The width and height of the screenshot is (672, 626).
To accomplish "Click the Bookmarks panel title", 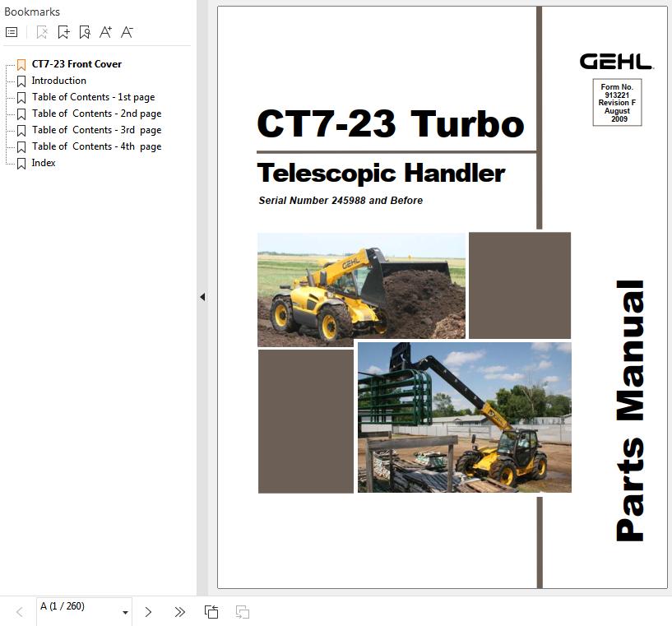I will (x=32, y=12).
